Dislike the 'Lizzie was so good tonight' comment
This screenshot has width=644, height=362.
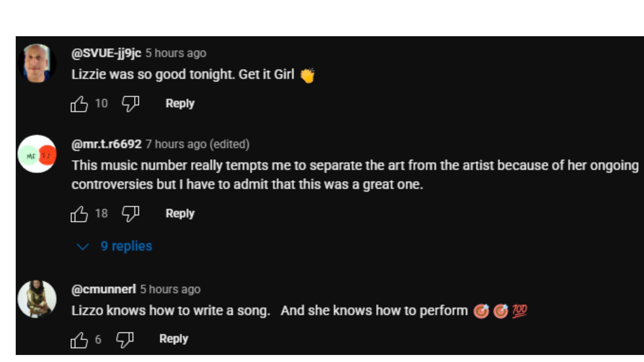tap(130, 103)
